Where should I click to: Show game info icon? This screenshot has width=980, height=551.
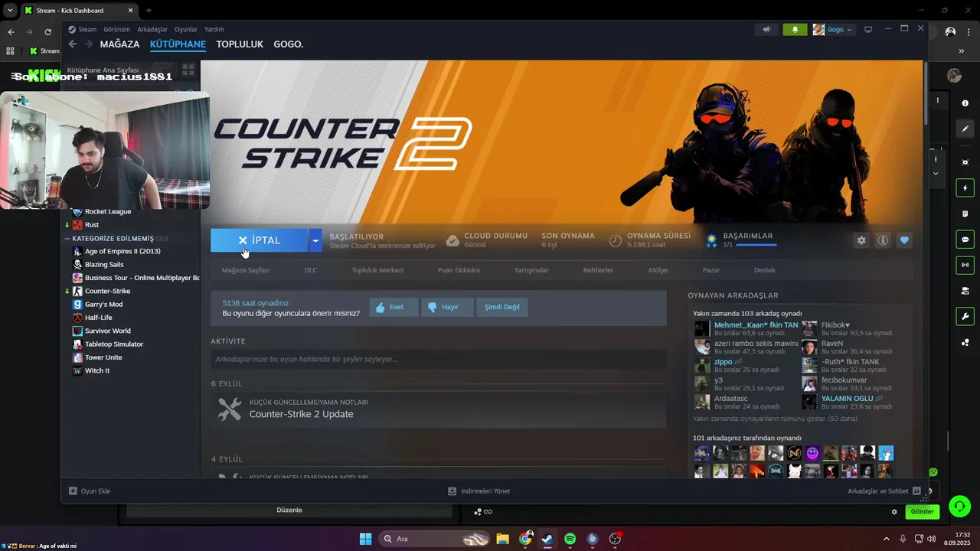883,240
